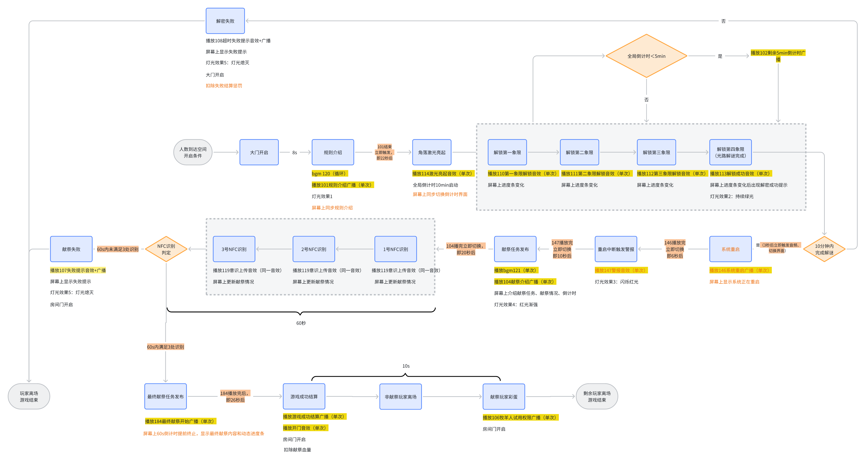
Task: Select the 解锁第一象限 box
Action: (507, 152)
